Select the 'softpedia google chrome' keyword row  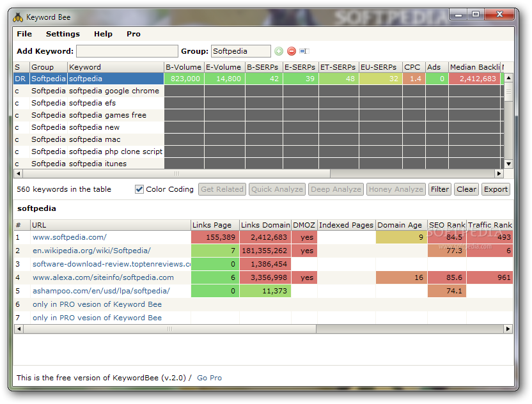pyautogui.click(x=258, y=91)
